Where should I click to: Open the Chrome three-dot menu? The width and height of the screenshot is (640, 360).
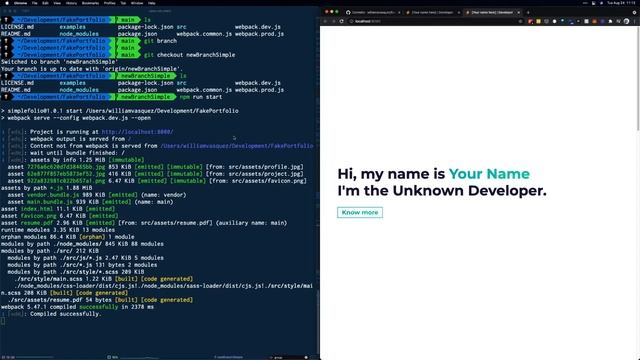[x=635, y=21]
